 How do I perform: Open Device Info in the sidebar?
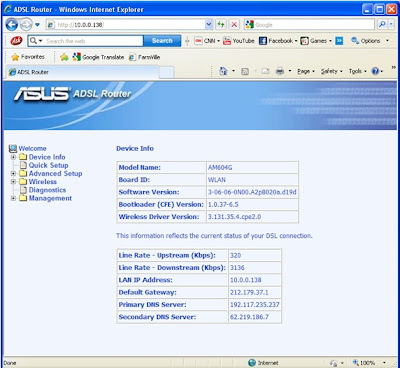pyautogui.click(x=47, y=157)
